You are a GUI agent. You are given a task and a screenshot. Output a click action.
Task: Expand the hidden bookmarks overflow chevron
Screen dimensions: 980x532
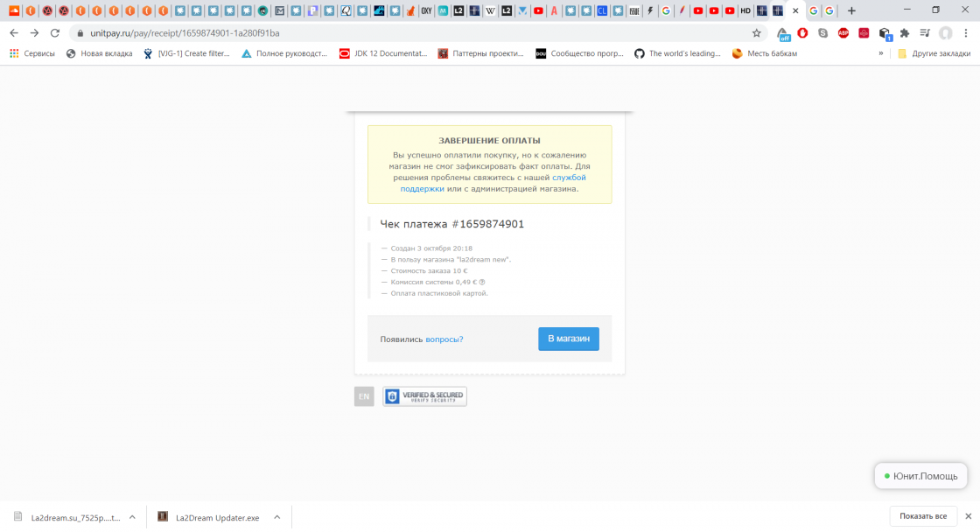(881, 53)
